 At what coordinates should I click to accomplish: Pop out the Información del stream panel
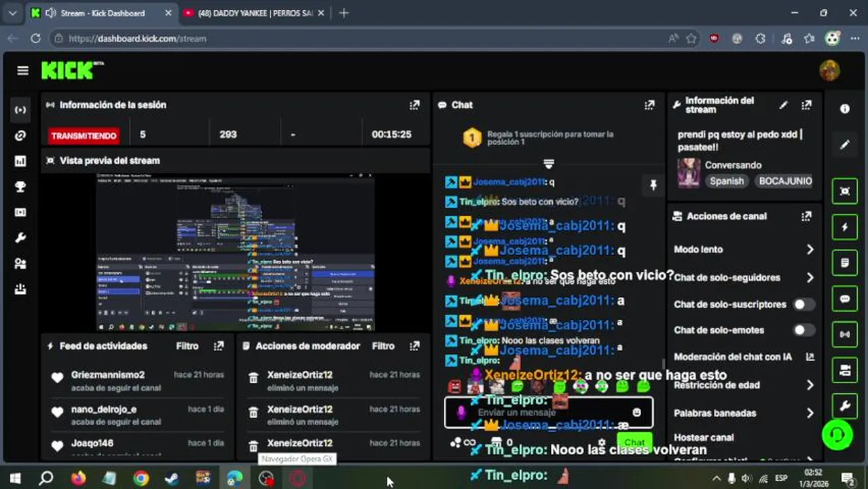point(806,105)
